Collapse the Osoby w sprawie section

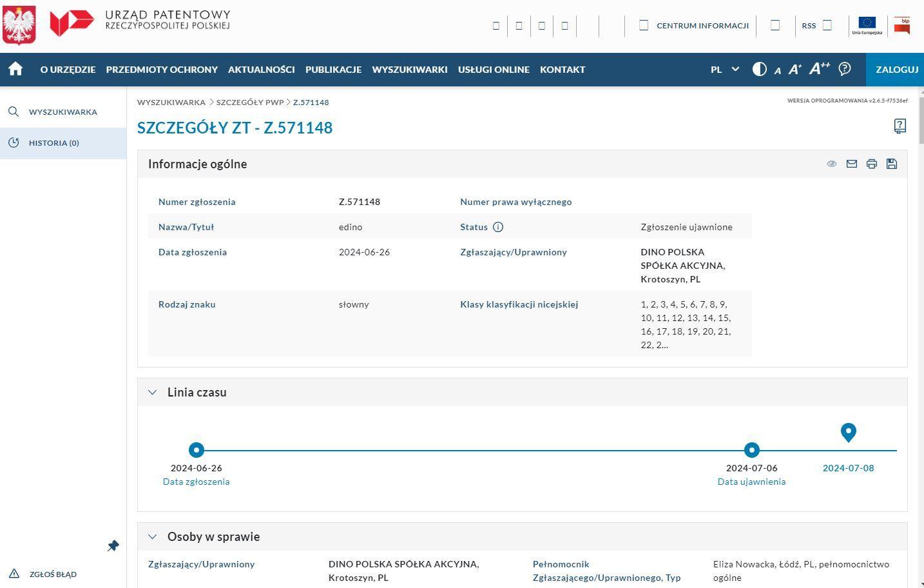pos(153,536)
